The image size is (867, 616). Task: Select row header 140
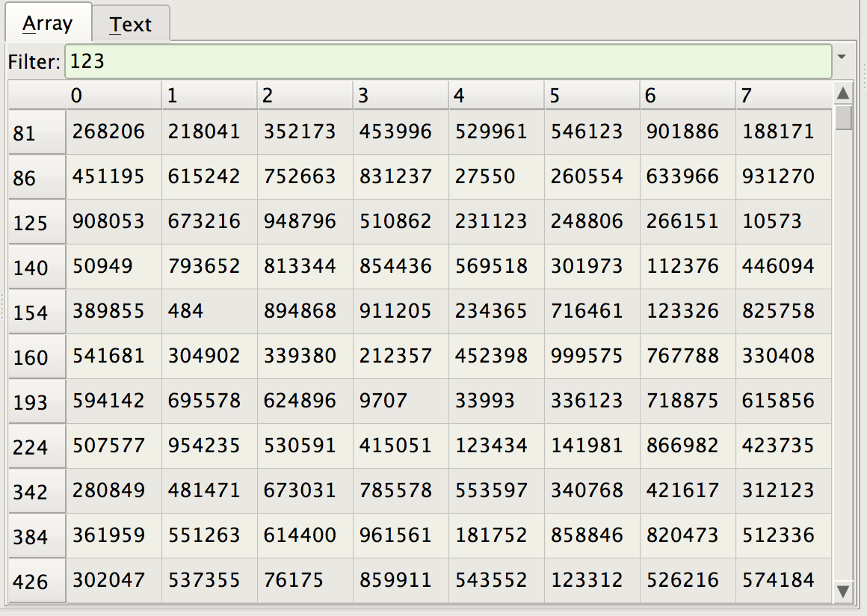click(x=37, y=267)
